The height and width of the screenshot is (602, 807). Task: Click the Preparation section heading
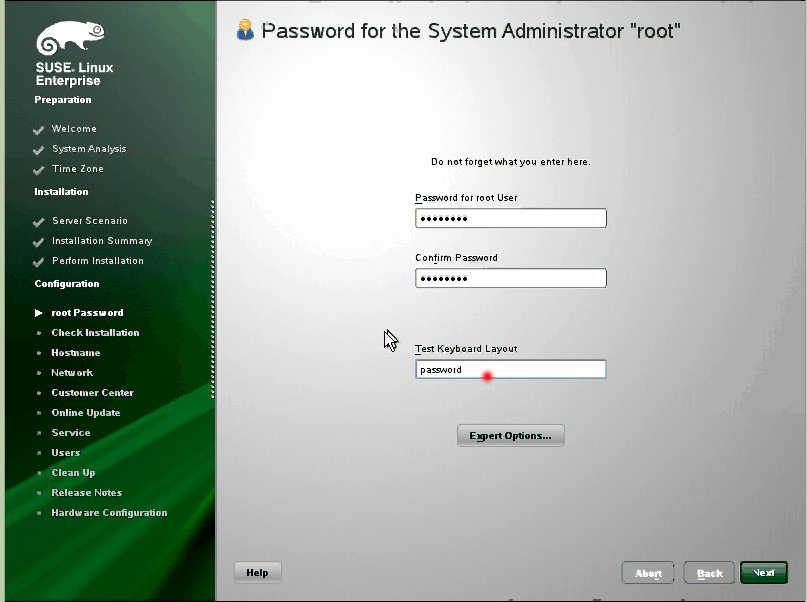(63, 100)
